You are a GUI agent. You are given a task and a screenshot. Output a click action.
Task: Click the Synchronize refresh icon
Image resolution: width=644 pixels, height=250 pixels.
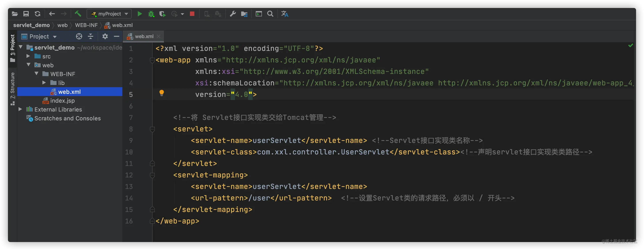[38, 14]
